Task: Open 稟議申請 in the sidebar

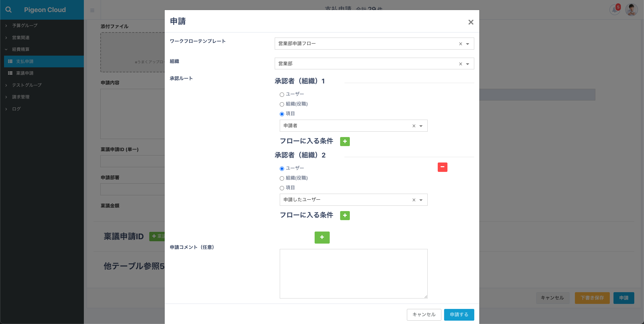Action: click(25, 73)
